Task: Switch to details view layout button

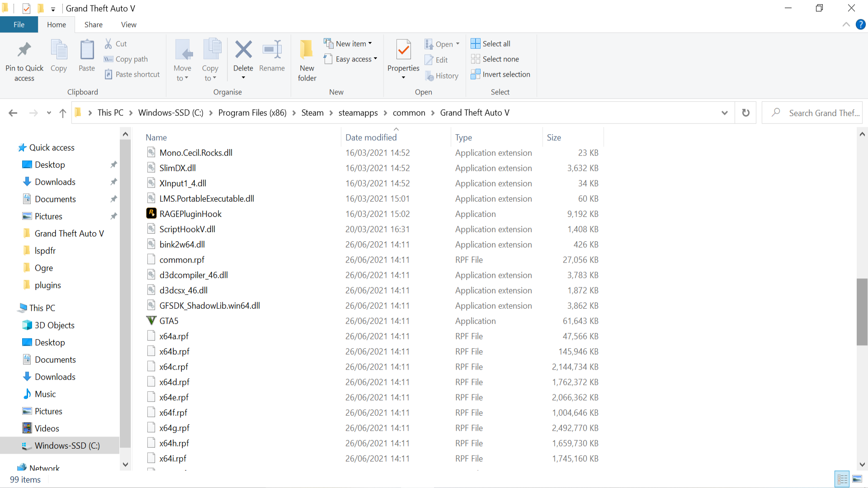Action: [842, 479]
